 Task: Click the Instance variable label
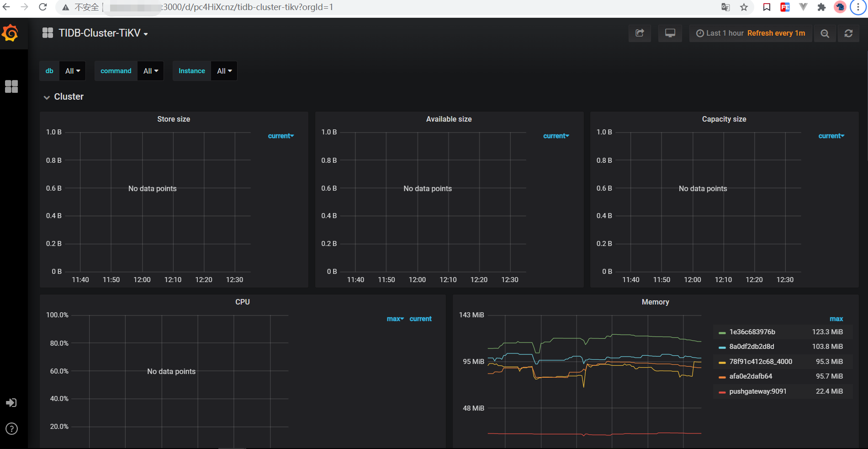(192, 71)
